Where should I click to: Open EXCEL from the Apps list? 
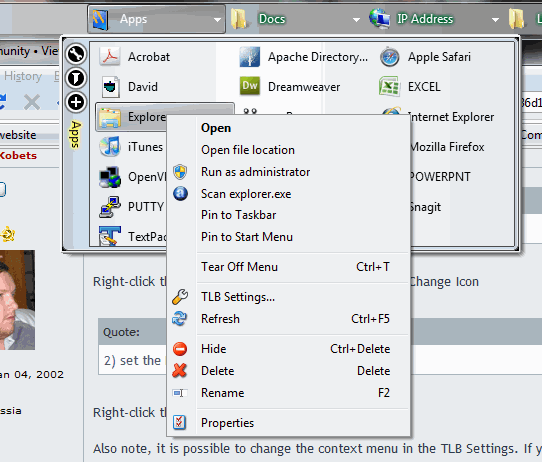click(x=390, y=86)
